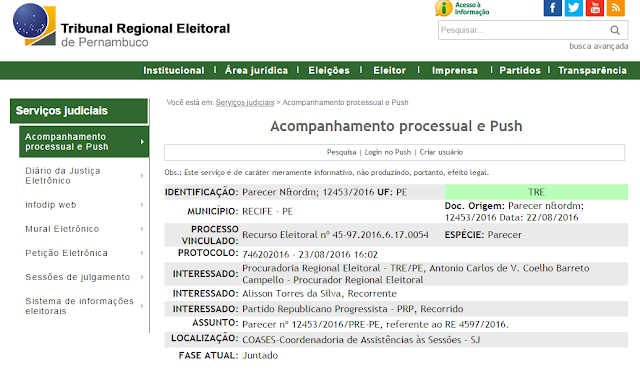Click the ESPÉCIE: Parecer text
Viewport: 640px width, 371px height.
tap(483, 235)
